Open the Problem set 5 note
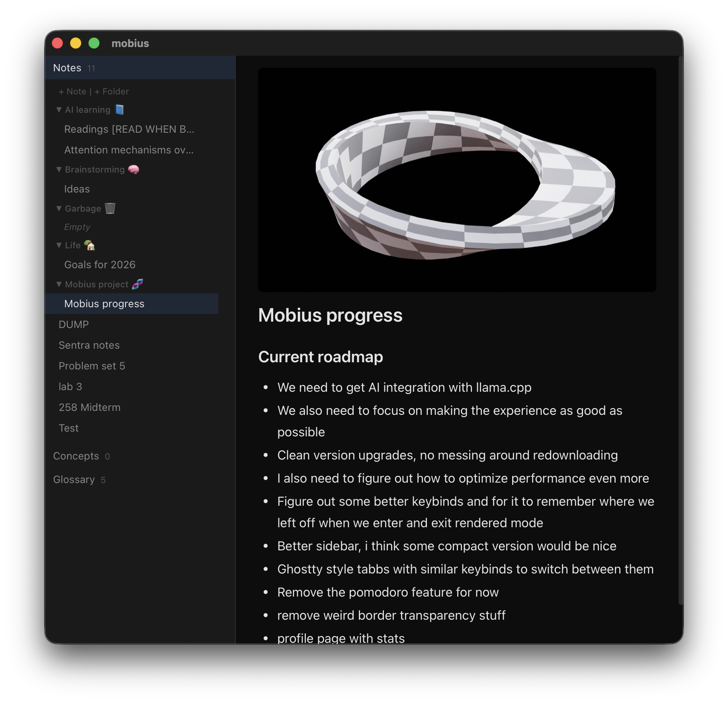Image resolution: width=728 pixels, height=703 pixels. 92,365
